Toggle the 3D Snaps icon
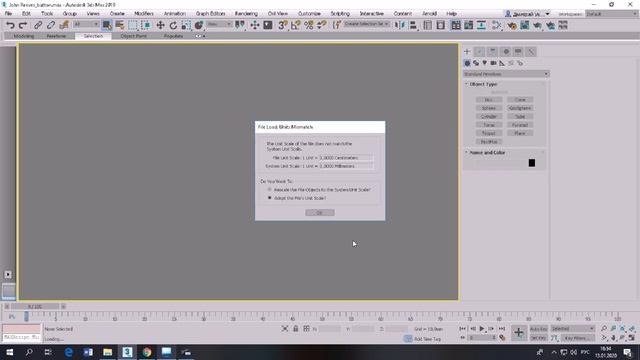Viewport: 640px width, 360px height. click(282, 25)
